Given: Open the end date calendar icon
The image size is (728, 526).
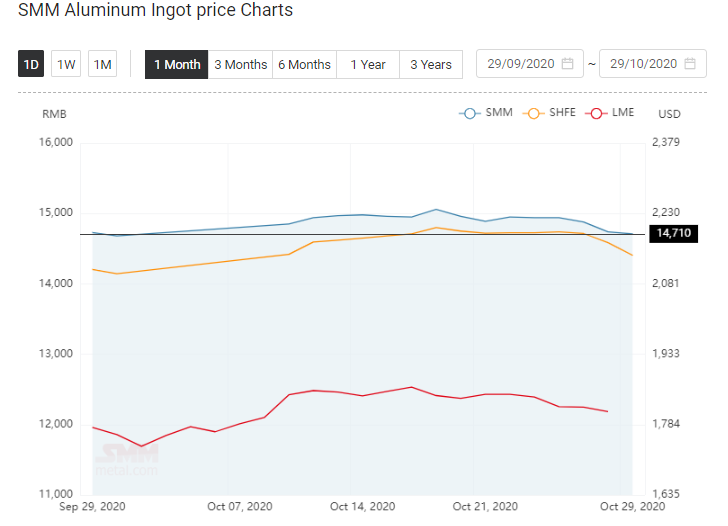Looking at the screenshot, I should point(690,64).
